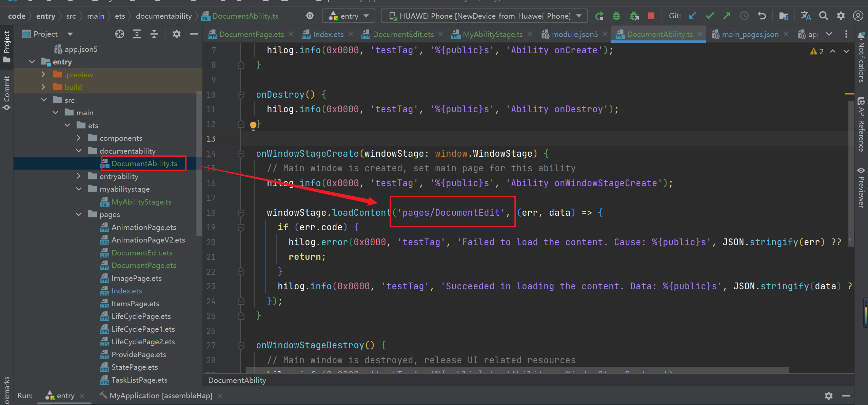The image size is (868, 405).
Task: Switch to the module.json5 editor tab
Action: click(574, 34)
